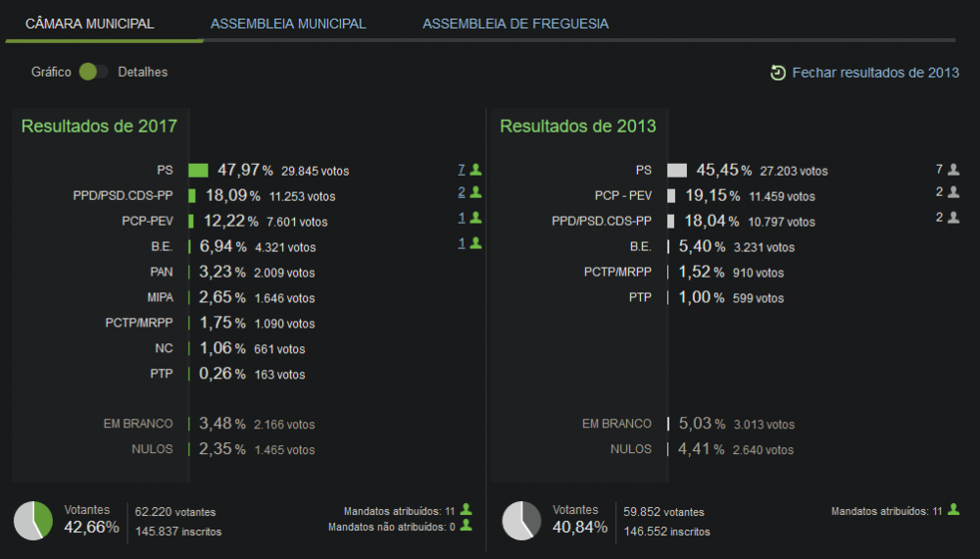The height and width of the screenshot is (559, 980).
Task: Click the green mandate icon for PS 2017
Action: pyautogui.click(x=475, y=169)
